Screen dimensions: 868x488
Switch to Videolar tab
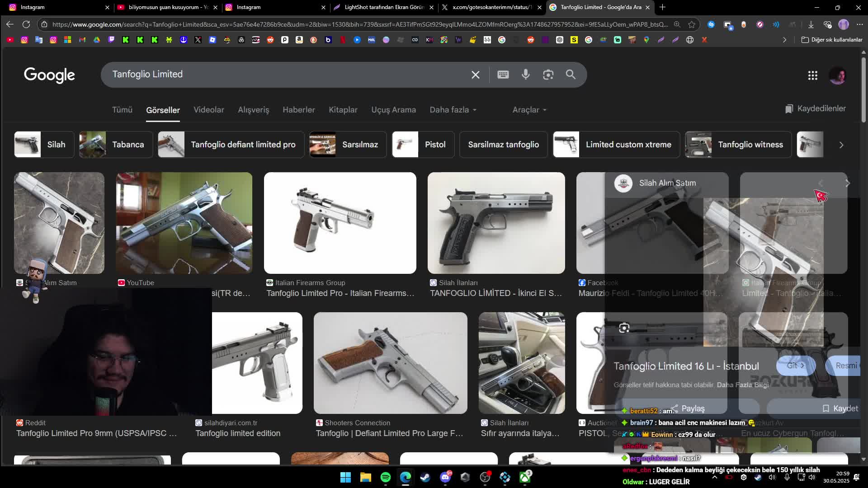tap(208, 110)
